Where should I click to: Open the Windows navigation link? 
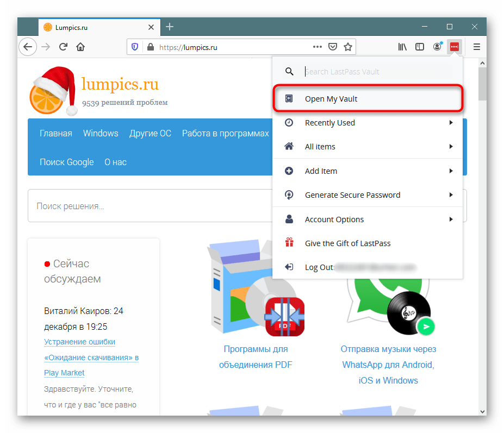(101, 133)
